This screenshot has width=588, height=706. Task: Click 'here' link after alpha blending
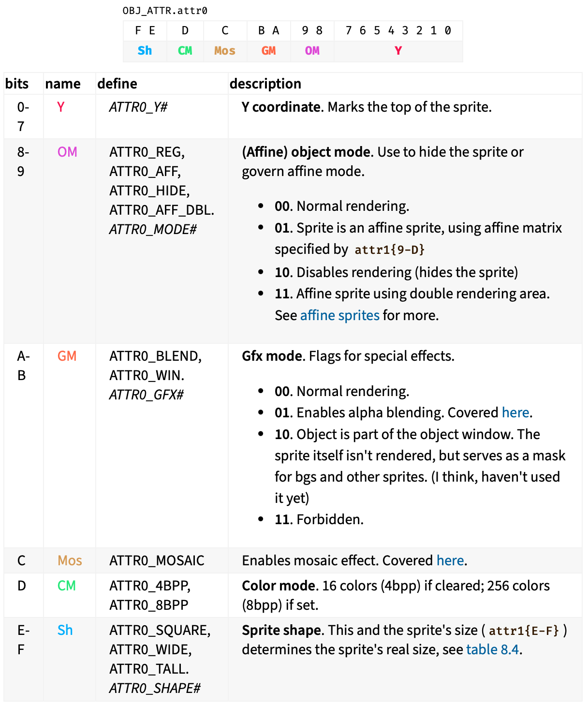click(515, 412)
